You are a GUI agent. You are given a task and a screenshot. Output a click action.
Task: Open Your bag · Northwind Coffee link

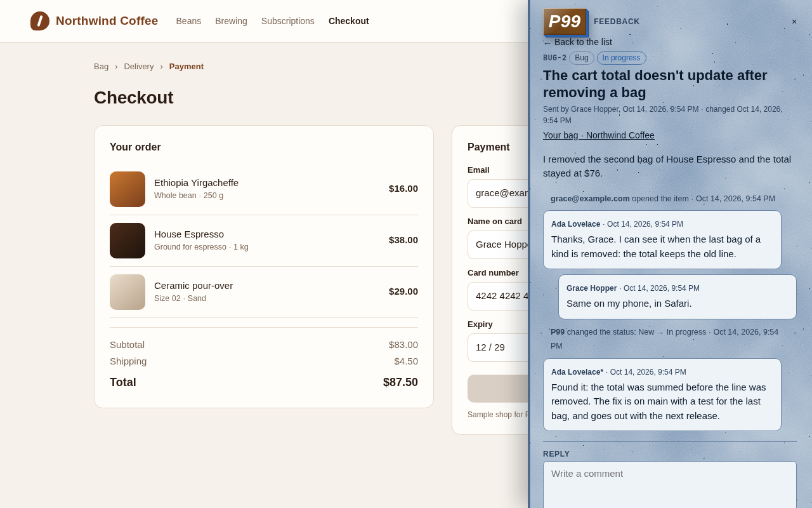click(x=599, y=135)
